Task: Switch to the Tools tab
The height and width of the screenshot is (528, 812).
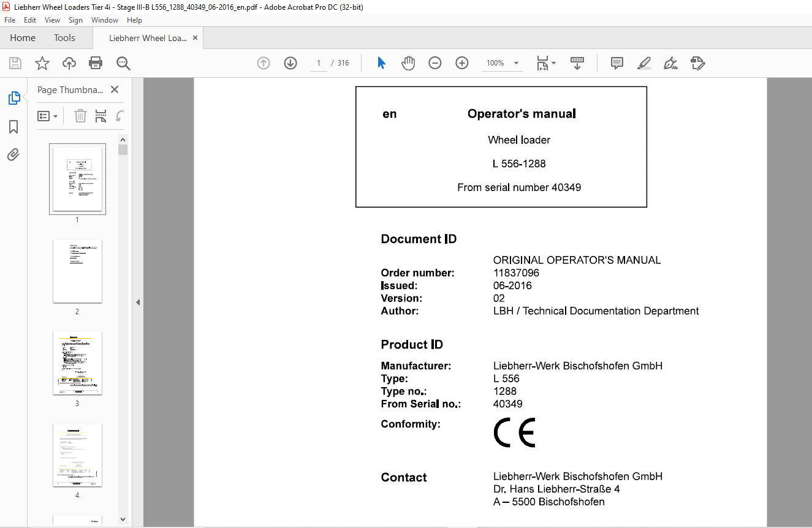Action: pyautogui.click(x=64, y=38)
